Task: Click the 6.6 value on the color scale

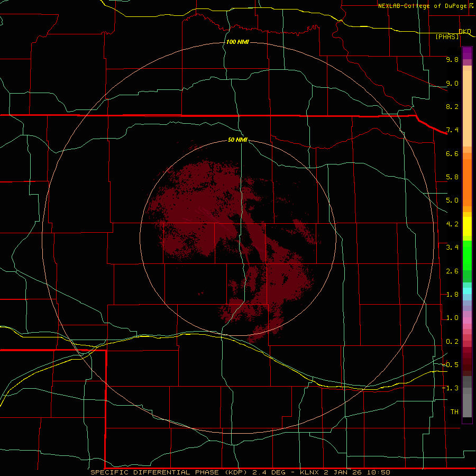Action: point(452,153)
